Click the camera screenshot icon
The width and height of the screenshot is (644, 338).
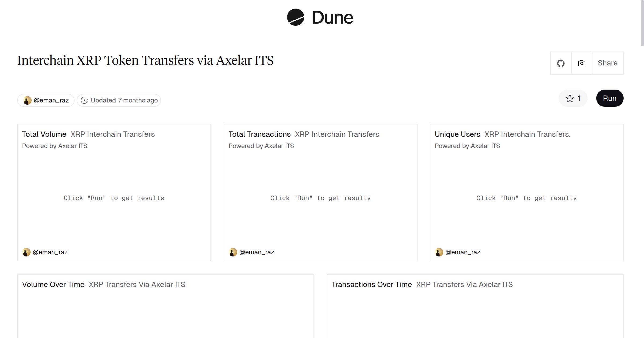tap(581, 63)
